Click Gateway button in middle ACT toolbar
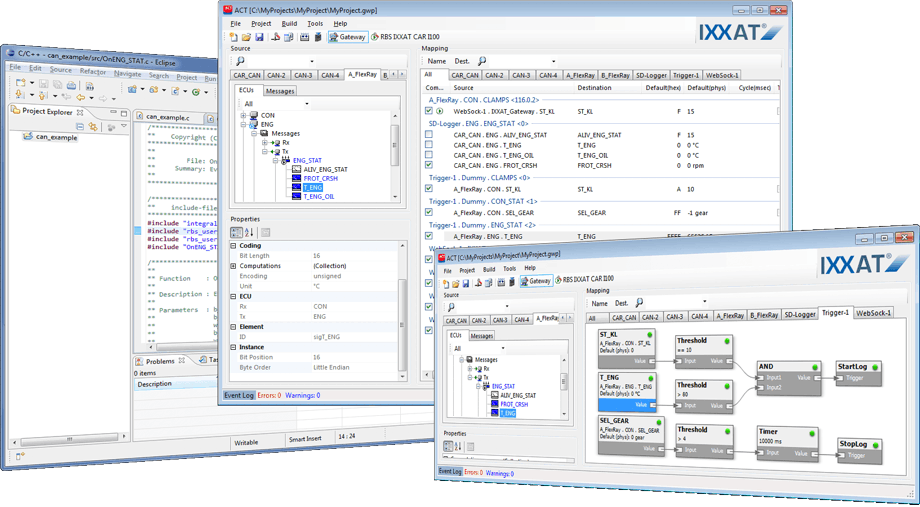920x507 pixels. [x=348, y=37]
